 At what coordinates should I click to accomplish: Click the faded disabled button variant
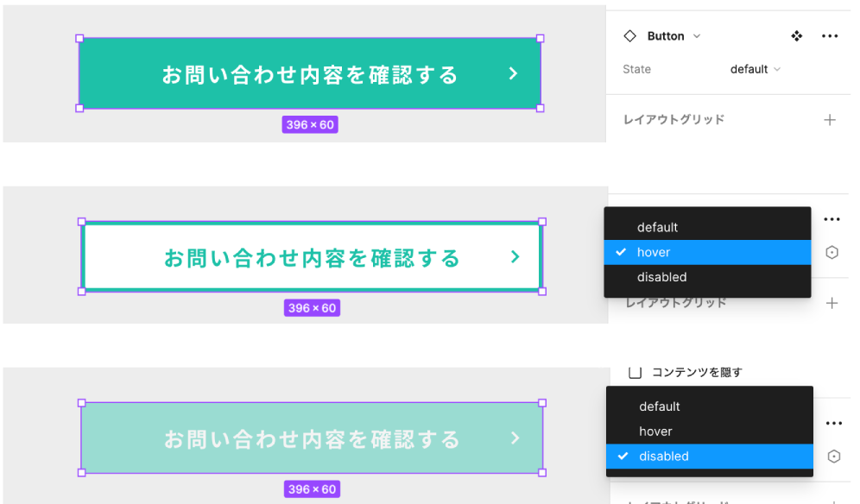point(312,438)
